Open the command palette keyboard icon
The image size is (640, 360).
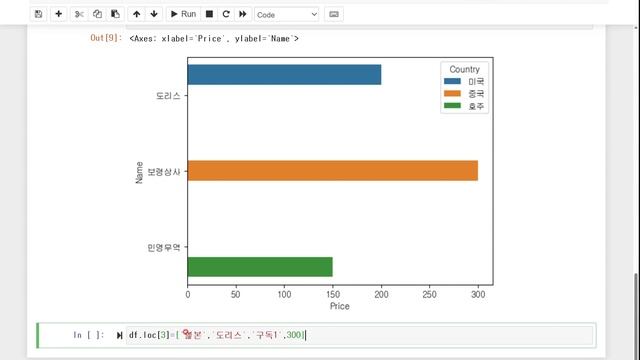pyautogui.click(x=333, y=14)
